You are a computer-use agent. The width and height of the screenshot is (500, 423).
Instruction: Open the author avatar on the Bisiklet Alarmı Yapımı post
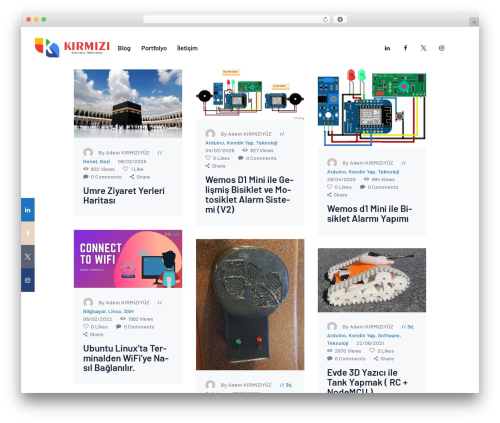coord(332,163)
